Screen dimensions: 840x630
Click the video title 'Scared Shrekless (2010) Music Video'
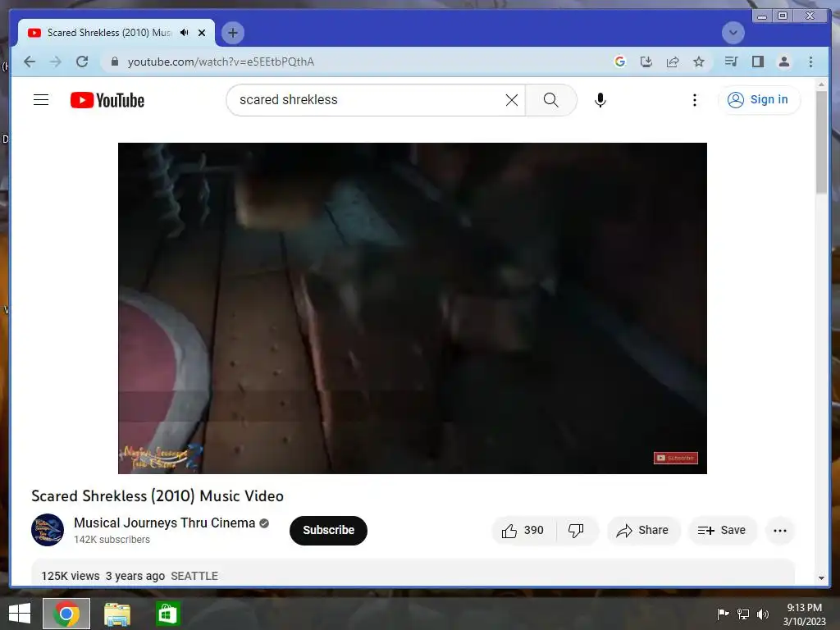(x=157, y=496)
